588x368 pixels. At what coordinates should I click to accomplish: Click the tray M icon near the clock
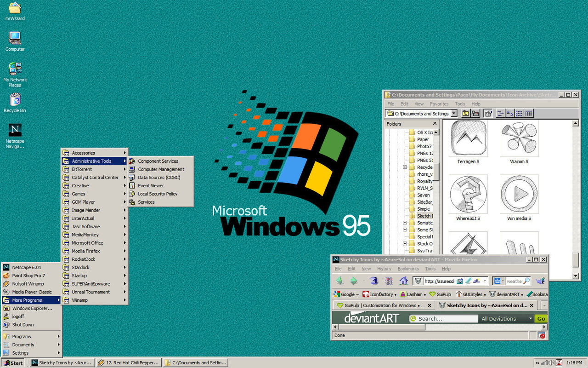pos(559,363)
